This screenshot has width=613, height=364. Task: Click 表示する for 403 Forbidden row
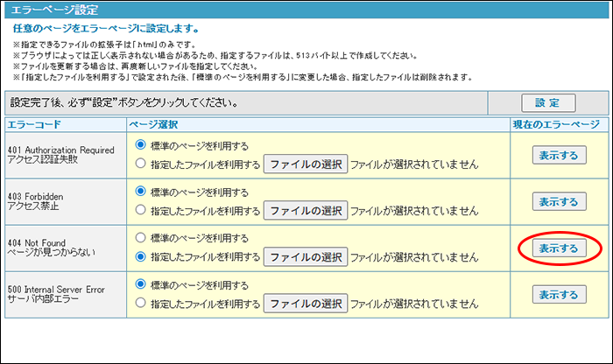coord(559,201)
